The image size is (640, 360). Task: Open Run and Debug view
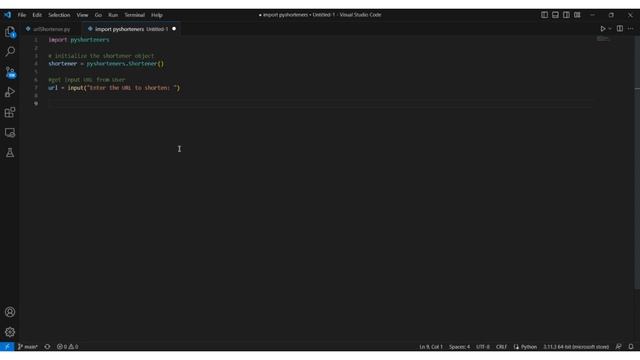pyautogui.click(x=10, y=92)
